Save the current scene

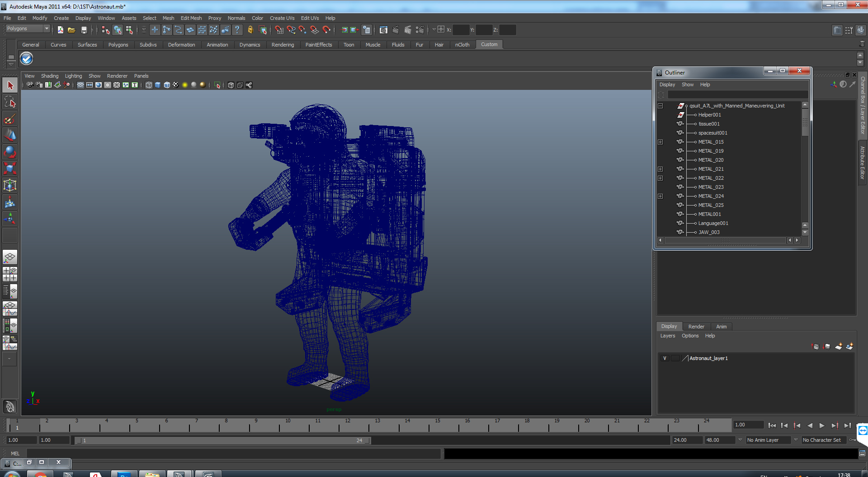tap(84, 30)
